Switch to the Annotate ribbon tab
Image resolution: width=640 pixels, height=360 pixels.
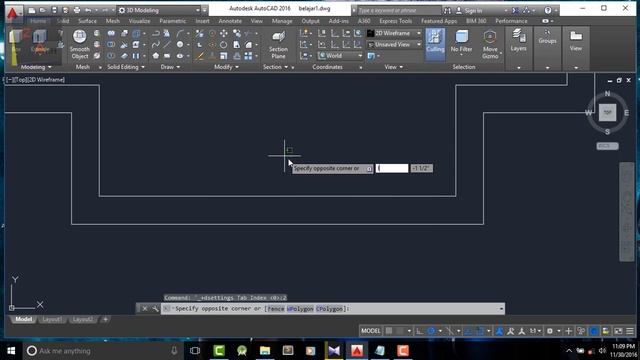230,21
